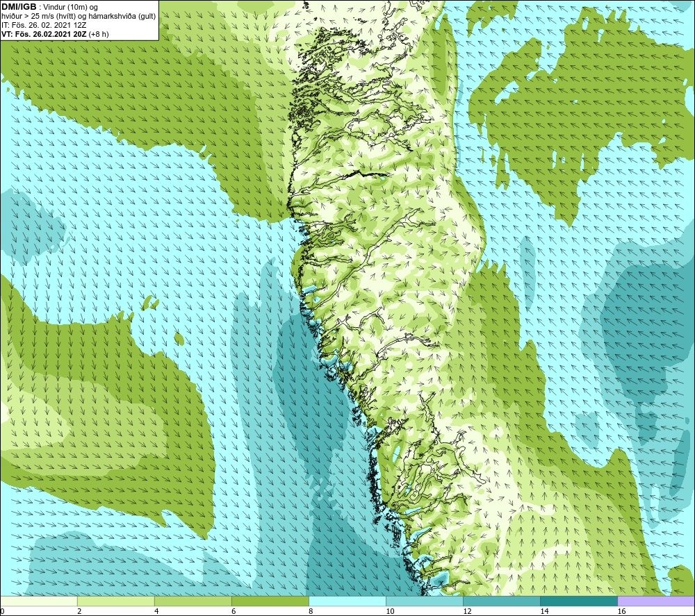Select the 8–10 m/s light cyan color swatch
This screenshot has width=695, height=616.
347,601
